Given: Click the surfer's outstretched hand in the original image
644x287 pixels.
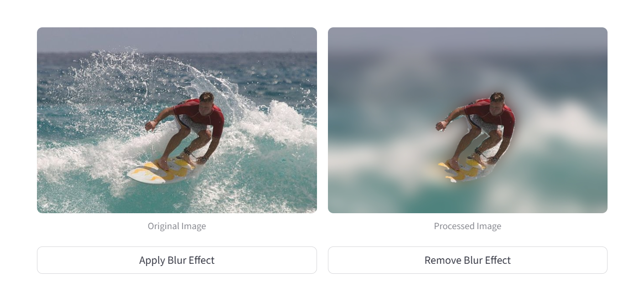Looking at the screenshot, I should [x=150, y=126].
